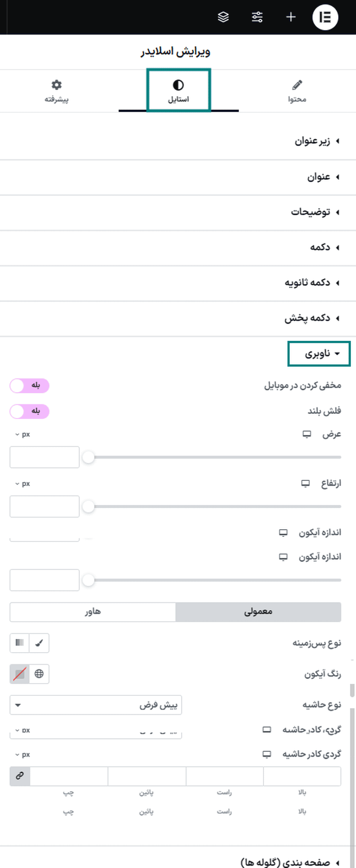Click the plus icon to add elements
The width and height of the screenshot is (356, 868).
290,17
